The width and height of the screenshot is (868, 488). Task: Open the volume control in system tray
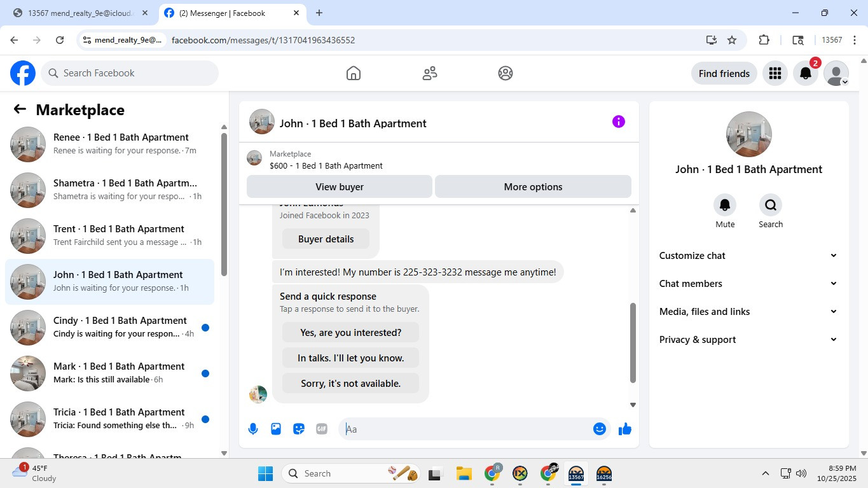point(801,473)
